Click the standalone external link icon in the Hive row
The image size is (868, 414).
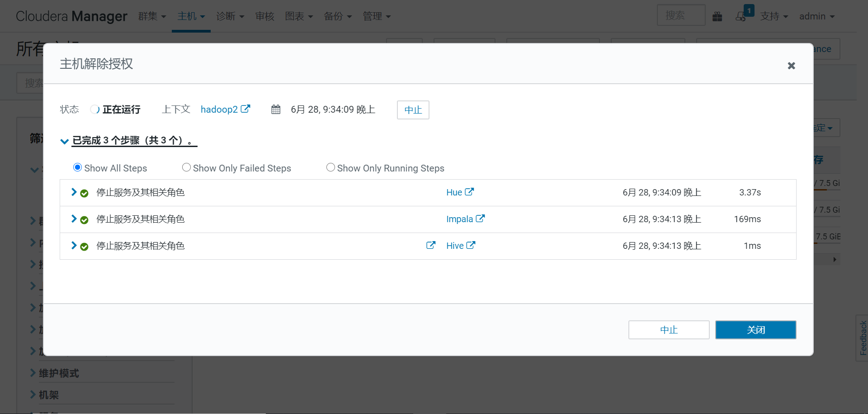click(x=430, y=245)
